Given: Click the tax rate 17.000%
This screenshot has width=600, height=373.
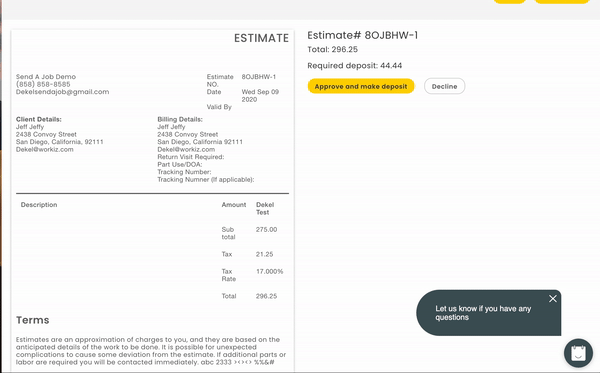Looking at the screenshot, I should tap(269, 271).
